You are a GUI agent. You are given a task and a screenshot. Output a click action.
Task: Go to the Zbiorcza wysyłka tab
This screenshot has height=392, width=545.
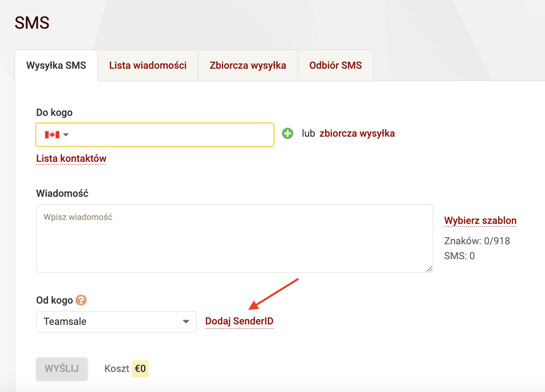[248, 66]
